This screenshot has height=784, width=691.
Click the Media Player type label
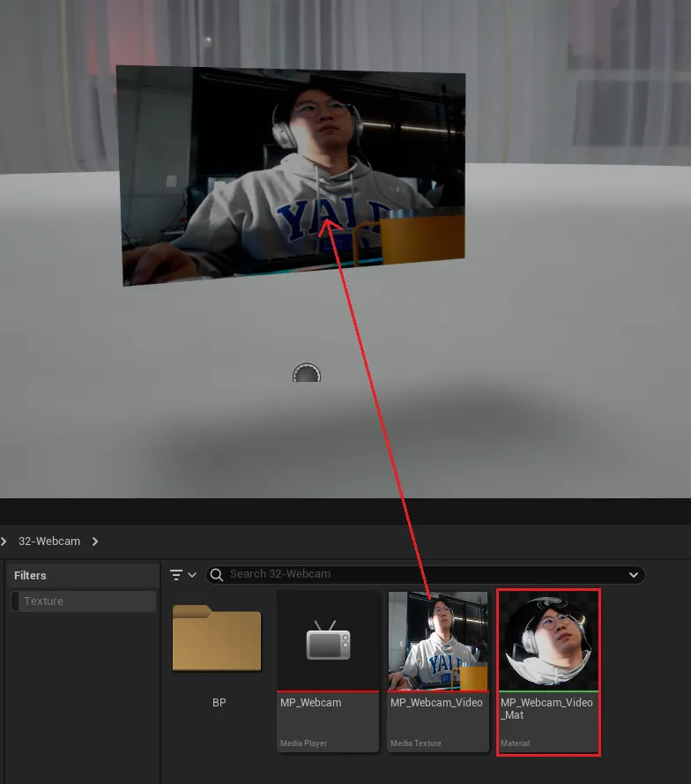click(x=304, y=743)
